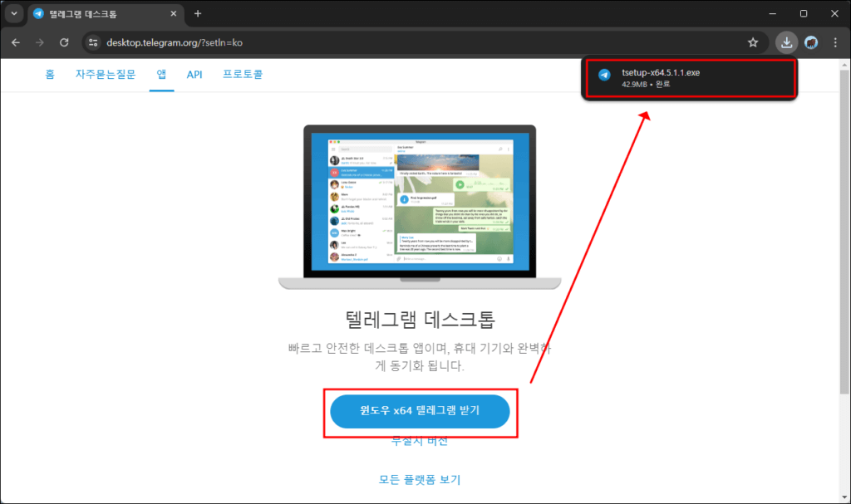Open a new browser tab
Viewport: 851px width, 504px height.
(198, 13)
